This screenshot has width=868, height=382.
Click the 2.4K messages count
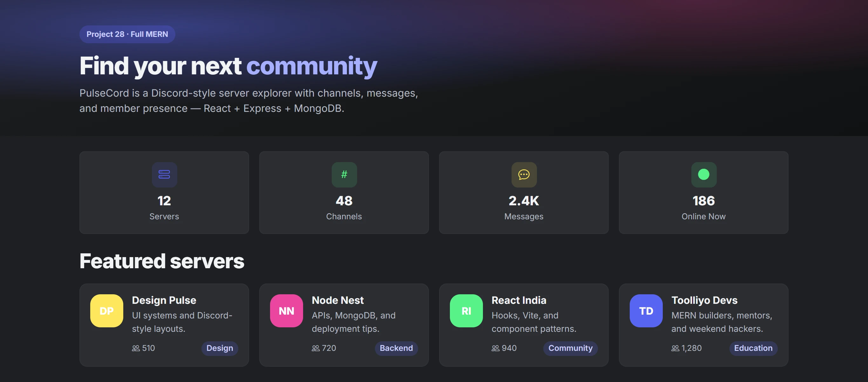524,201
